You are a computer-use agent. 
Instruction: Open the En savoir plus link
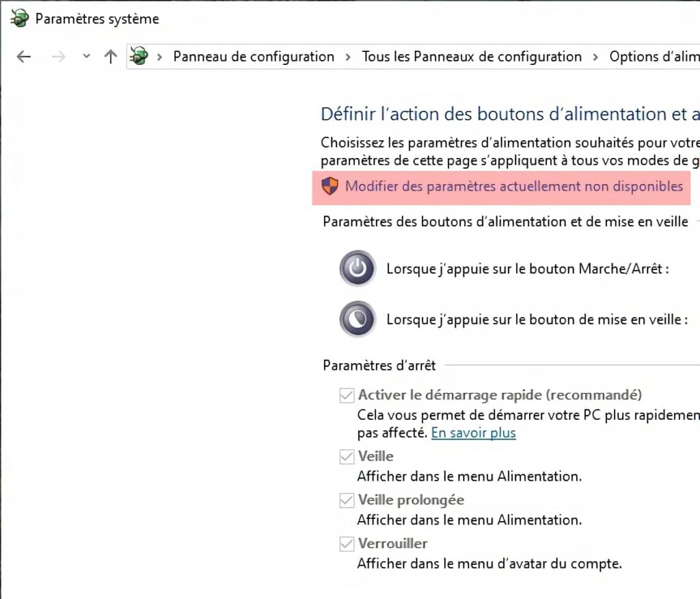pyautogui.click(x=473, y=433)
